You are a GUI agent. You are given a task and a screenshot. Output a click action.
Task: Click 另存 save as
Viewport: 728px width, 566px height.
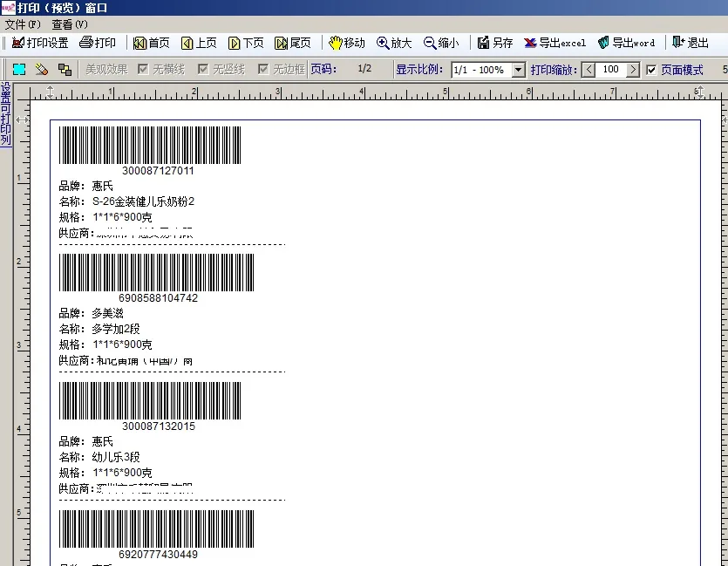[x=495, y=43]
